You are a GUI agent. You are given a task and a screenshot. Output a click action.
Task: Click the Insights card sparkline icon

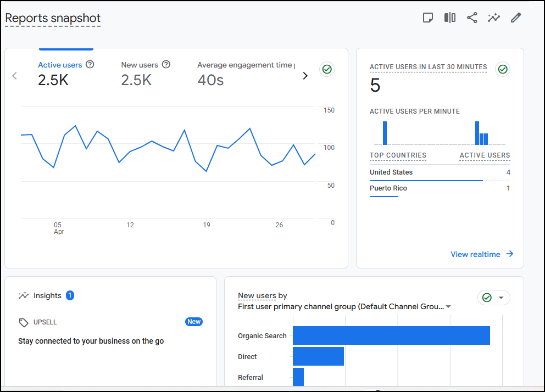coord(24,295)
